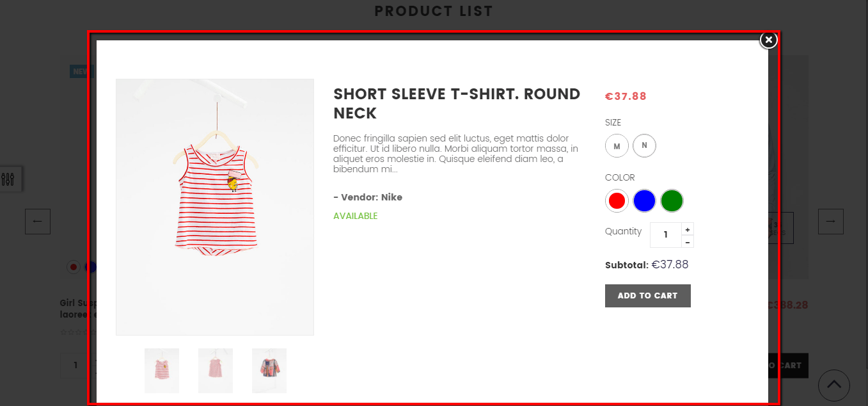Pick the red color swatch
The width and height of the screenshot is (868, 406).
617,201
